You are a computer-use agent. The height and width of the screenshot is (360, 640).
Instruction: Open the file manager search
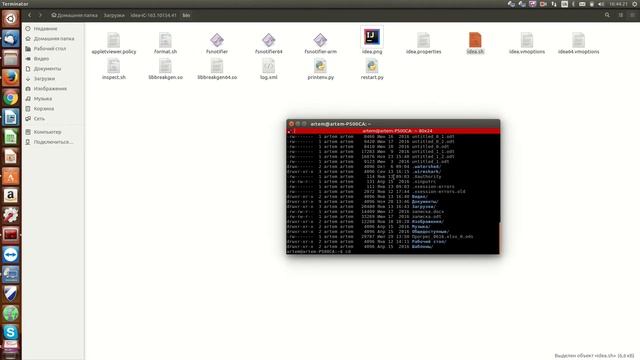pos(607,15)
